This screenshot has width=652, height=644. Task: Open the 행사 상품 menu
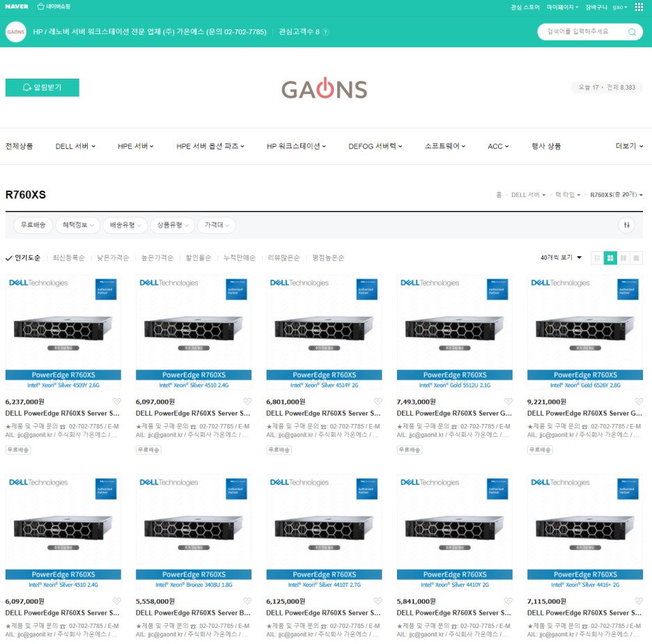[546, 146]
